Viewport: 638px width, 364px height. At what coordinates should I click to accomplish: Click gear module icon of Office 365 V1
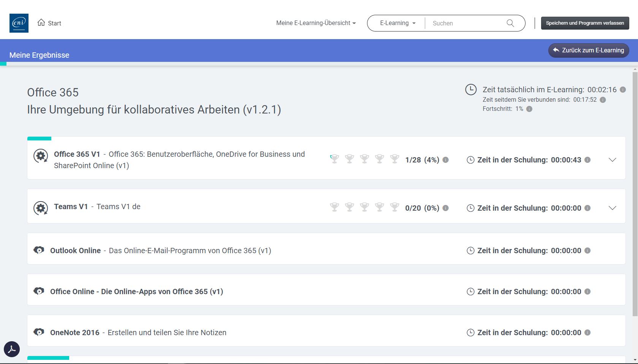[41, 156]
